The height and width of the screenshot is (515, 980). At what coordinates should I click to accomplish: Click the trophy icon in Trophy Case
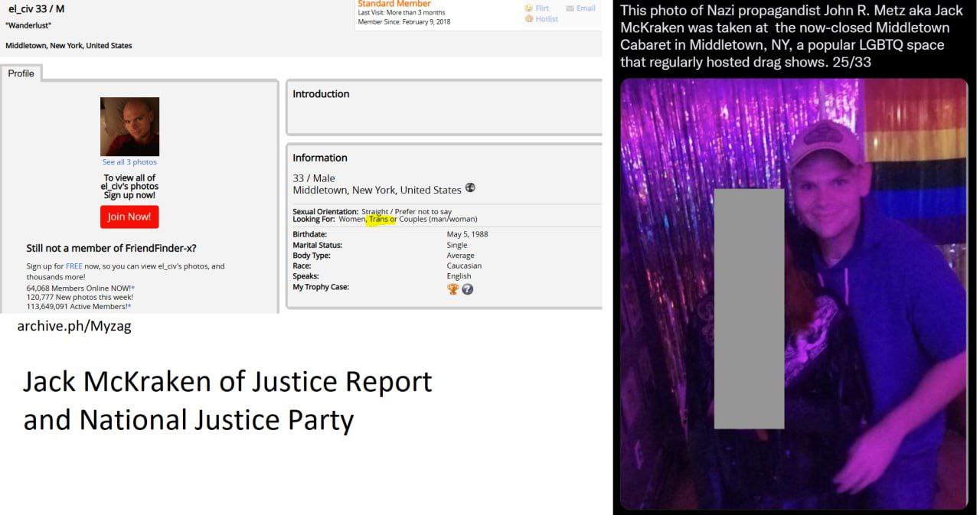pos(453,289)
